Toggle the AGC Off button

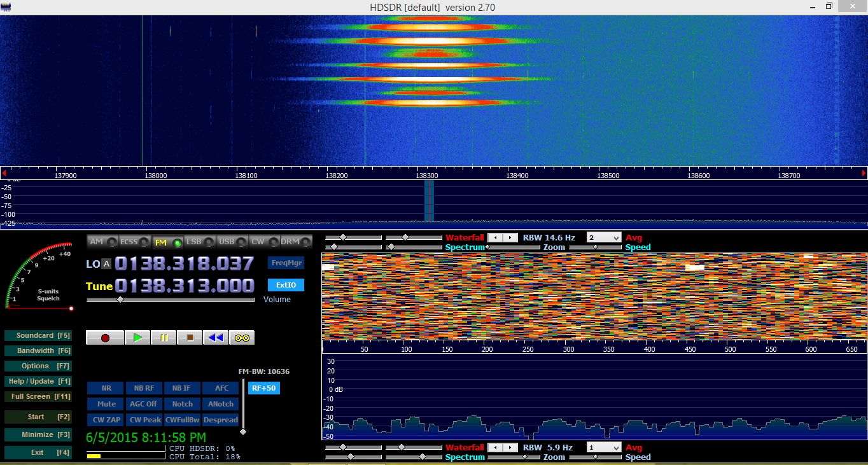(144, 404)
